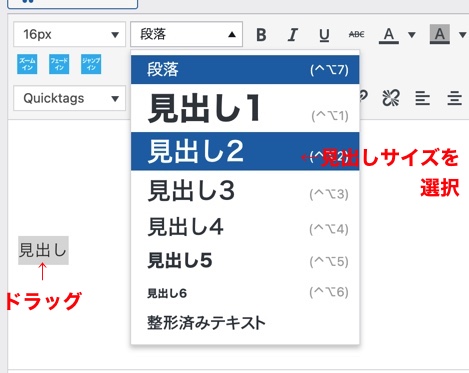This screenshot has width=469, height=373.
Task: Click the フェードイン animation button
Action: pyautogui.click(x=59, y=64)
